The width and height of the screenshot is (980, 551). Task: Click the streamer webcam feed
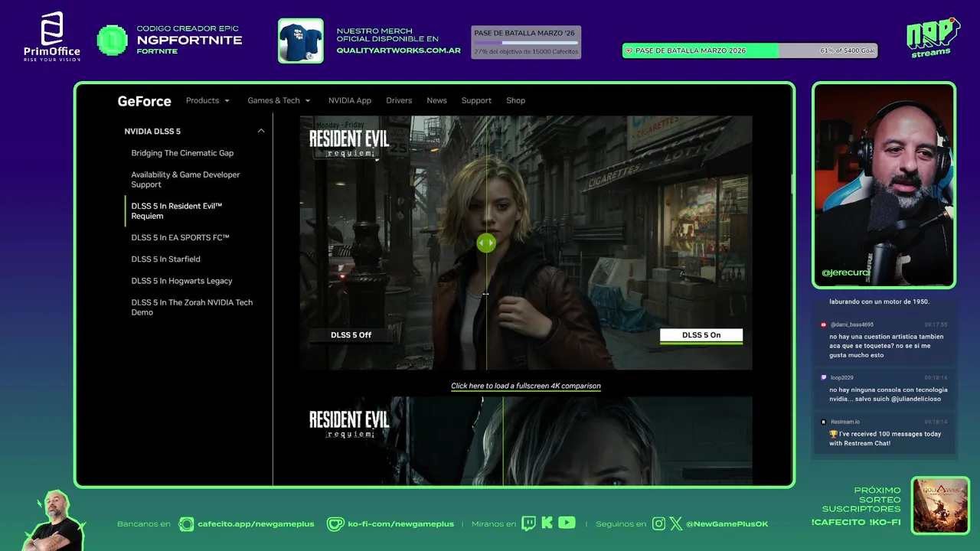(x=884, y=185)
